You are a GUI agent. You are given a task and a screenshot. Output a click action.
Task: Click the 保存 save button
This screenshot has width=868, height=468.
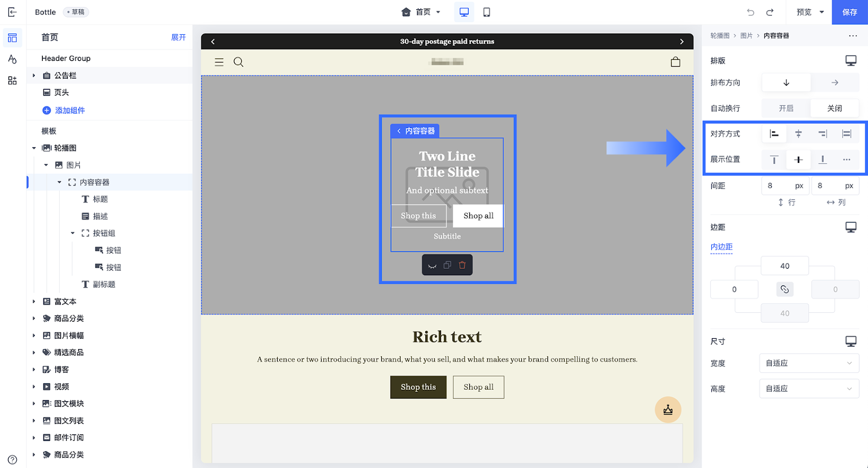point(850,12)
